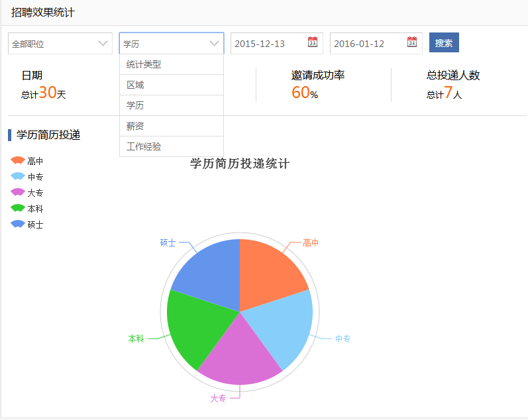Toggle the 大专 legend icon
The width and height of the screenshot is (528, 420).
click(x=17, y=192)
